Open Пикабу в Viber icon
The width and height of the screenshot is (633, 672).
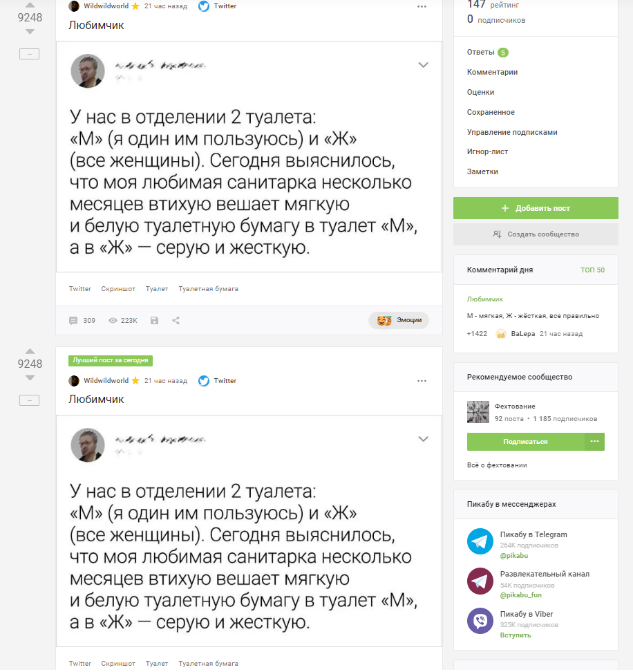pos(480,620)
